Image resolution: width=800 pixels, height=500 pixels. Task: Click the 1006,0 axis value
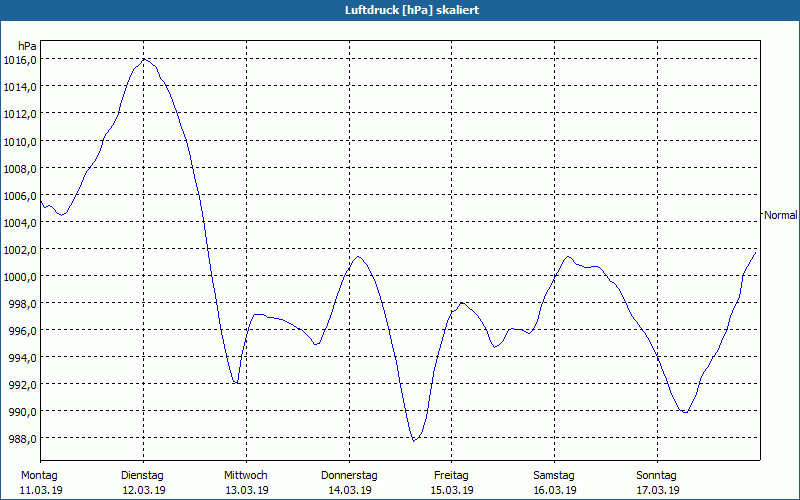click(x=20, y=195)
